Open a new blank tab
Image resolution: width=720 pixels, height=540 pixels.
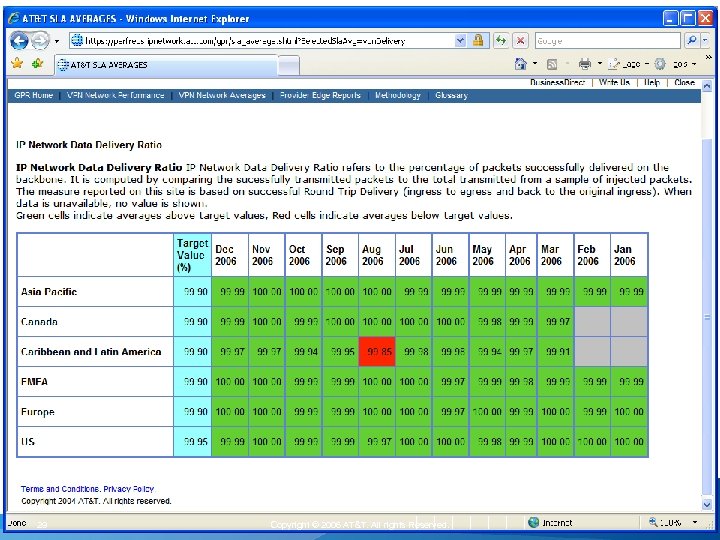pyautogui.click(x=288, y=66)
